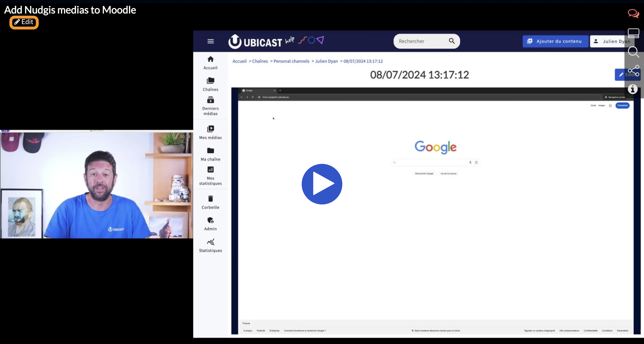
Task: Open the magnifier search icon in the player
Action: pyautogui.click(x=633, y=52)
